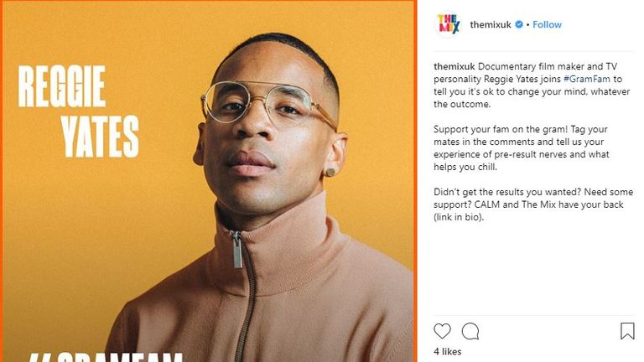Follow the themixuk account
This screenshot has width=644, height=362.
[547, 24]
